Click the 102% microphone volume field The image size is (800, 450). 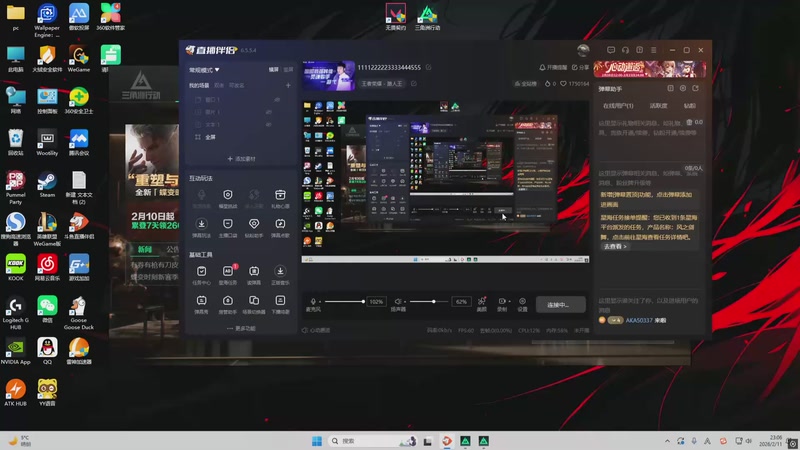pyautogui.click(x=376, y=302)
